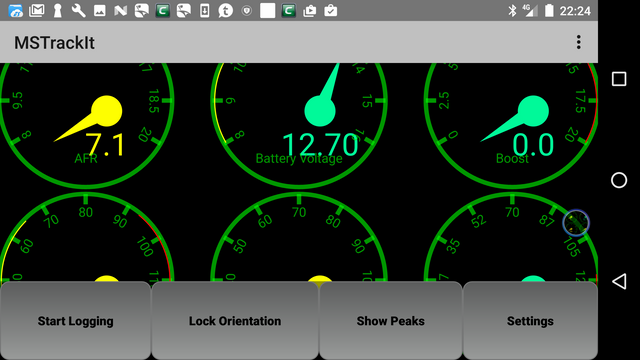The height and width of the screenshot is (360, 640).
Task: Tap the system update download icon
Action: (204, 11)
